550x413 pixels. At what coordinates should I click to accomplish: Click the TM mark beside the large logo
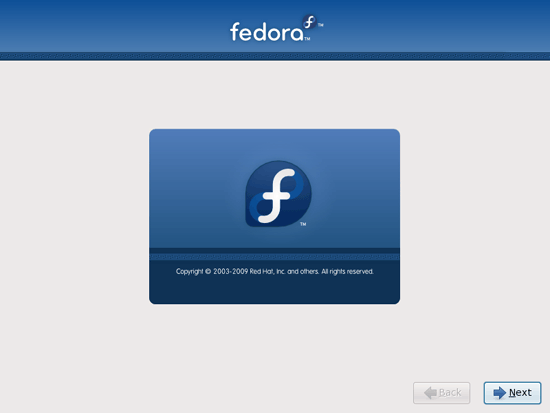(303, 224)
